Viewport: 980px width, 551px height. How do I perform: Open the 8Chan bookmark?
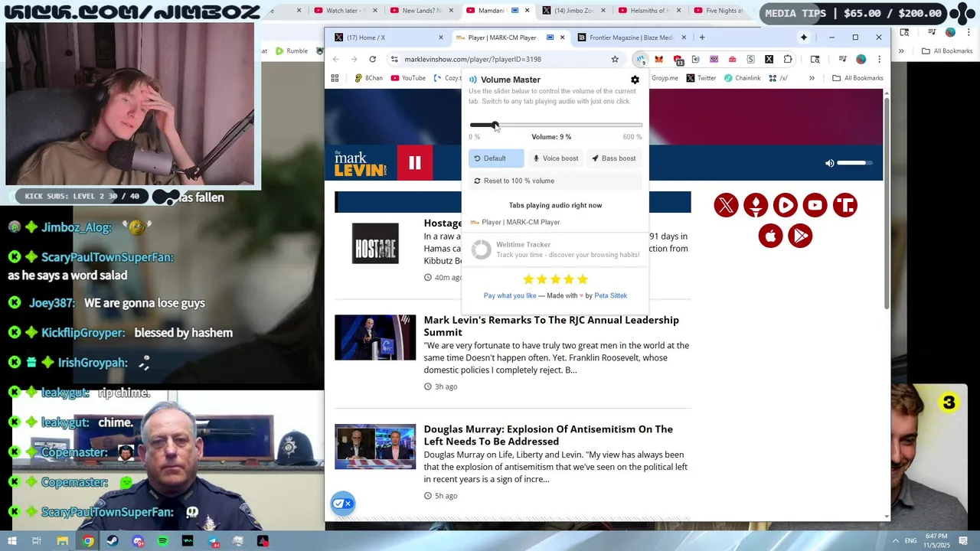368,78
